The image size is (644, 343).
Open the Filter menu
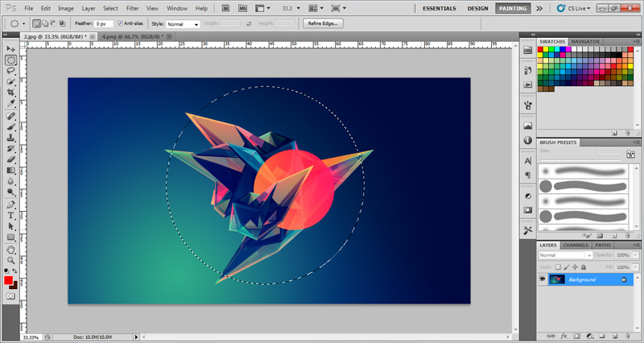pyautogui.click(x=132, y=8)
